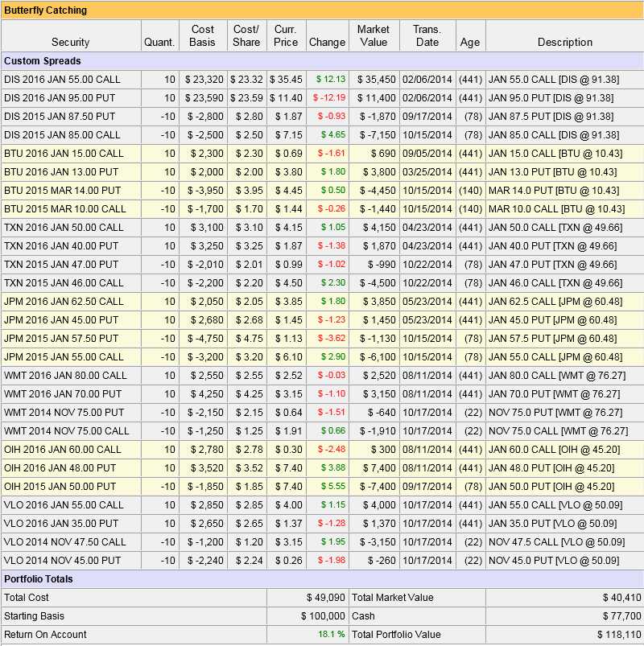Screen dimensions: 644x646
Task: Sort by the Change column header
Action: tap(327, 42)
